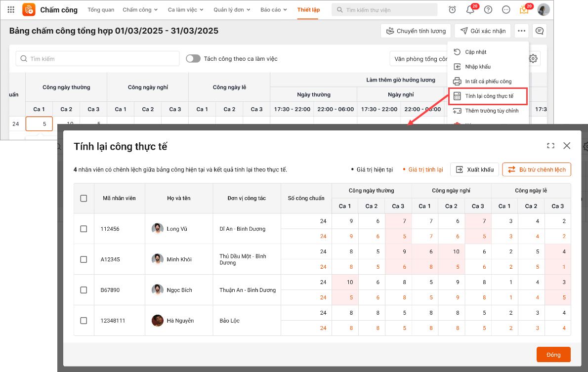Click the Mã nhân viên column header
Viewport: 588px width, 372px height.
click(x=119, y=198)
